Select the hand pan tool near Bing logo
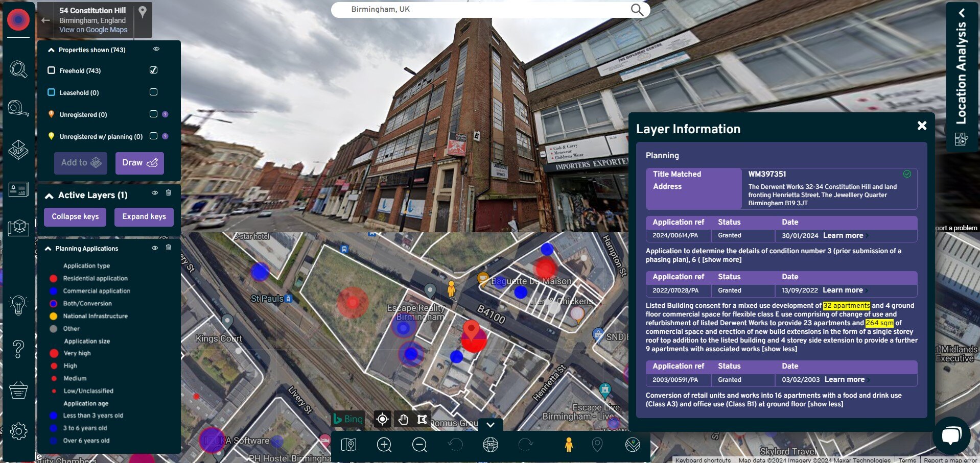 pos(403,419)
